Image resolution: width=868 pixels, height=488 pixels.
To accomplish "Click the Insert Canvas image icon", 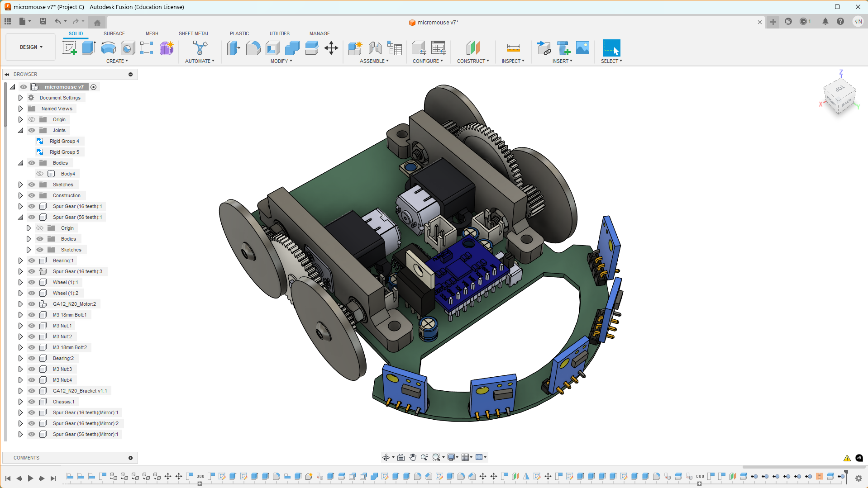I will pyautogui.click(x=582, y=48).
